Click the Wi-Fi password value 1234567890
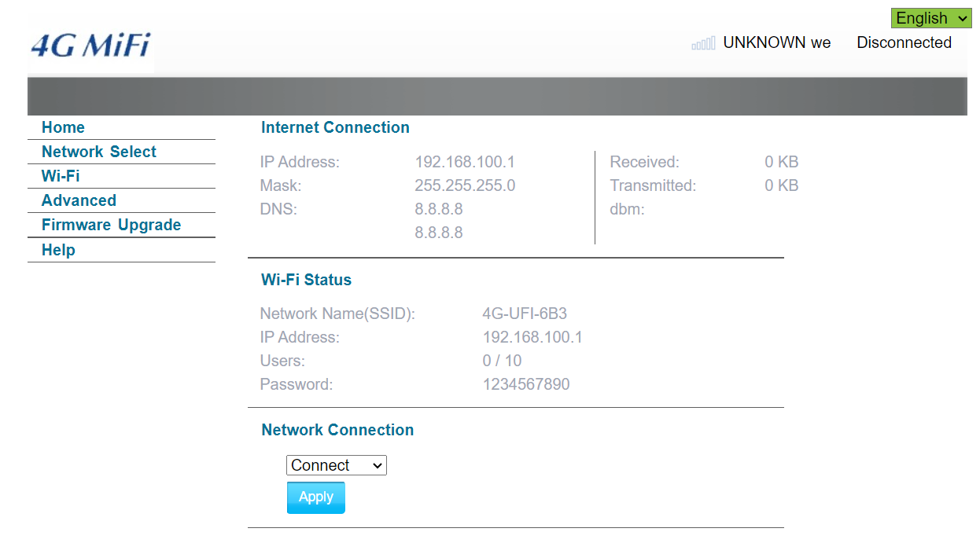Image resolution: width=980 pixels, height=554 pixels. (527, 383)
